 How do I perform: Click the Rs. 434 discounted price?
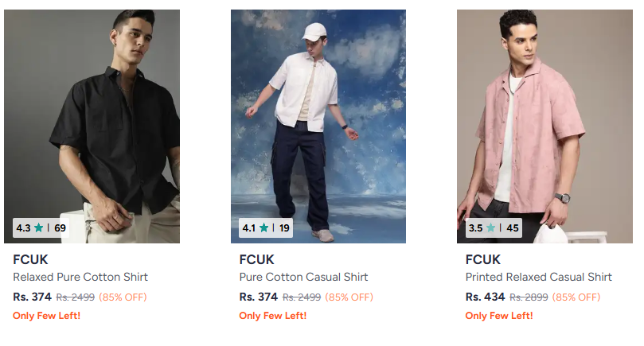[485, 297]
